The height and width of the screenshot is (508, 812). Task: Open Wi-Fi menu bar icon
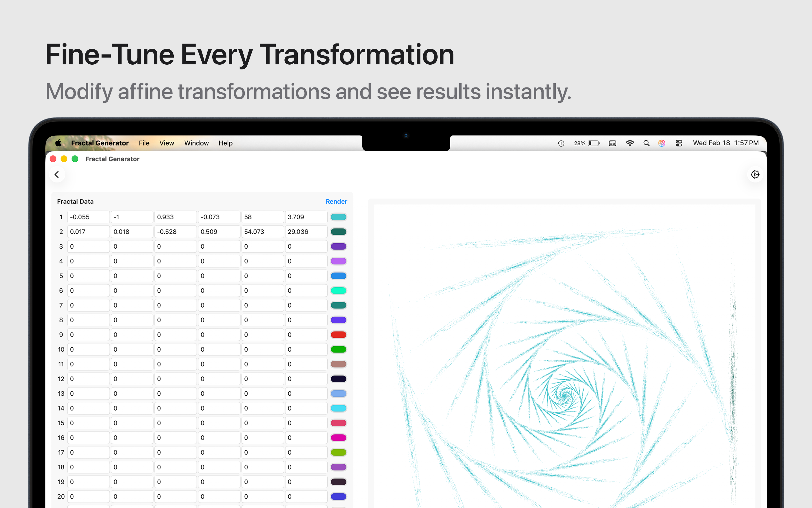[x=630, y=143]
